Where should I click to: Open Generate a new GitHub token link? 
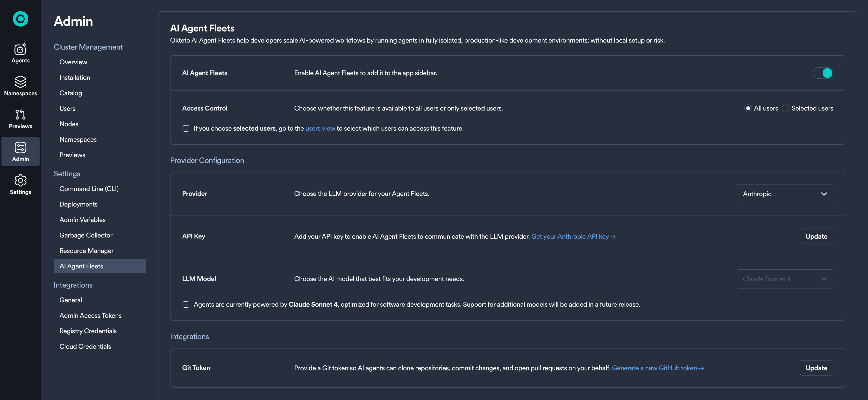pos(657,368)
